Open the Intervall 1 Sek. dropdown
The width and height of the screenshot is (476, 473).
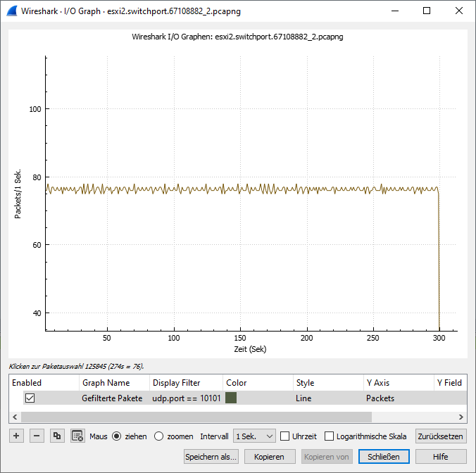click(254, 436)
